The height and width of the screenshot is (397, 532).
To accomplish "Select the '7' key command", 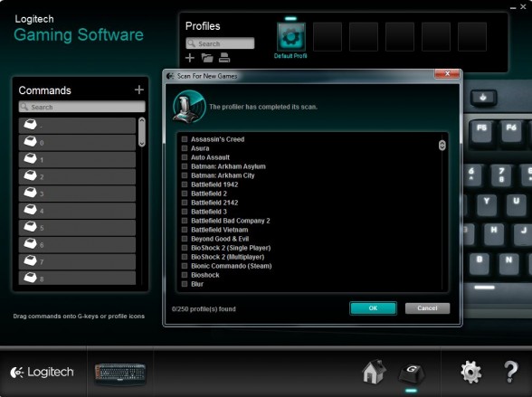I will pos(77,261).
